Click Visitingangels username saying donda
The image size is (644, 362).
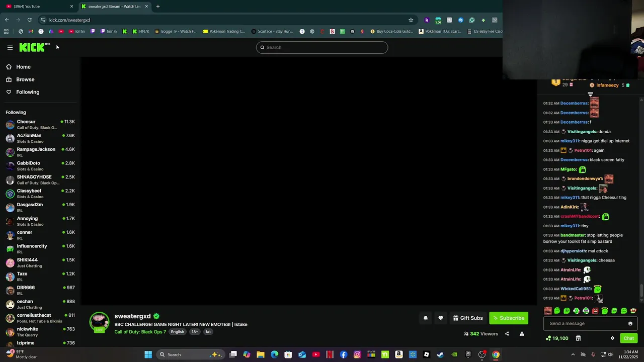pyautogui.click(x=582, y=132)
